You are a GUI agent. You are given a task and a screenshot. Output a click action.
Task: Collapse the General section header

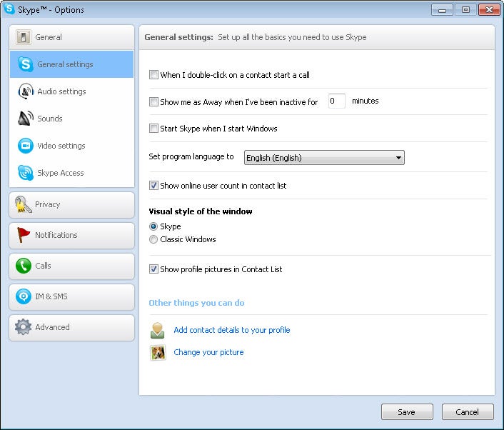click(x=71, y=37)
